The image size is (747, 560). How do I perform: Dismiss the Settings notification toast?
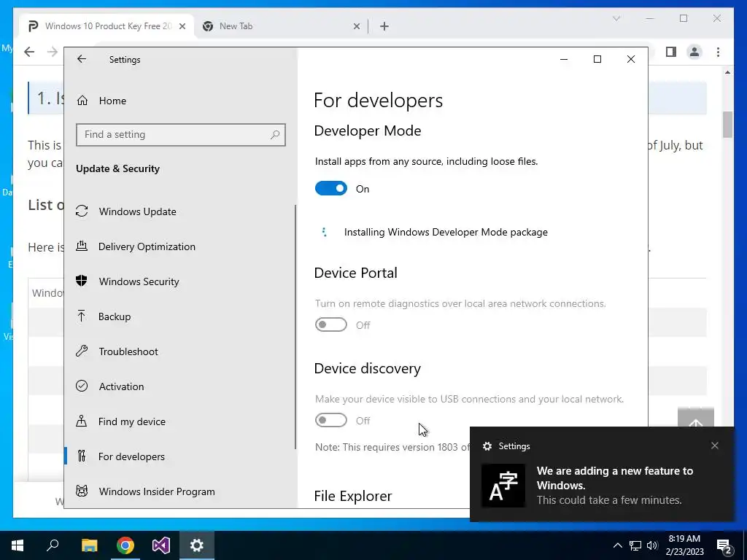point(715,446)
